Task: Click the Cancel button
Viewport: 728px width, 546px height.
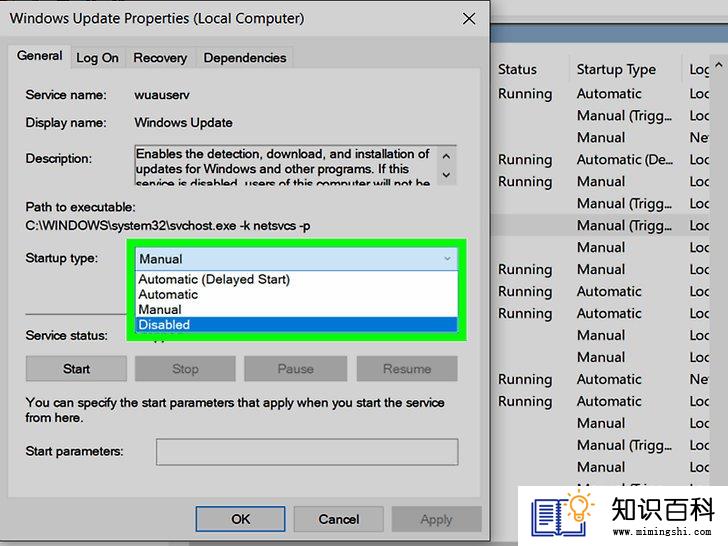Action: click(x=338, y=519)
